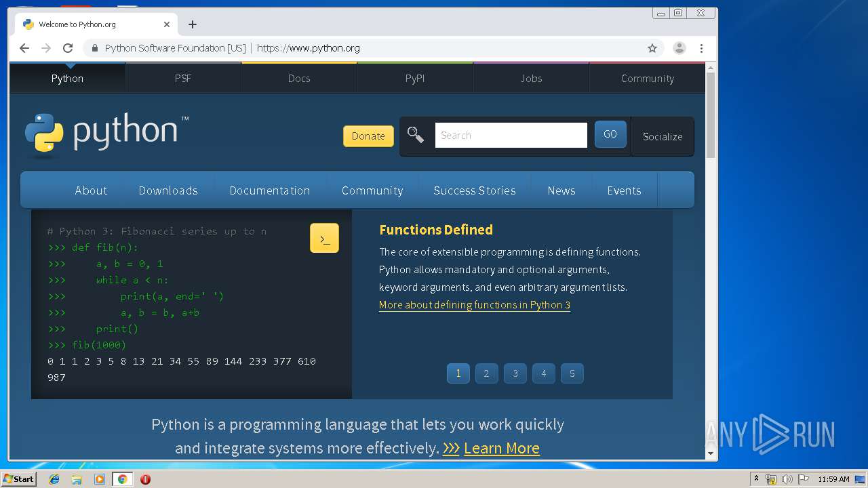Click the Chrome taskbar icon
The image size is (868, 488).
pyautogui.click(x=123, y=479)
